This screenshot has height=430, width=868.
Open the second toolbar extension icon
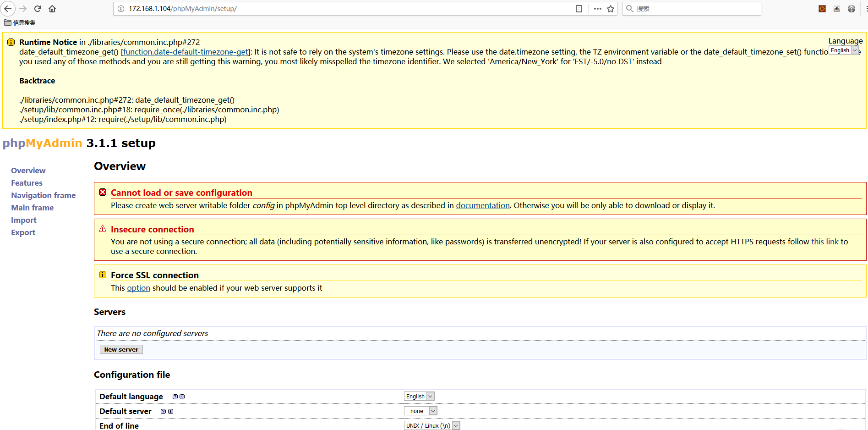click(x=837, y=9)
